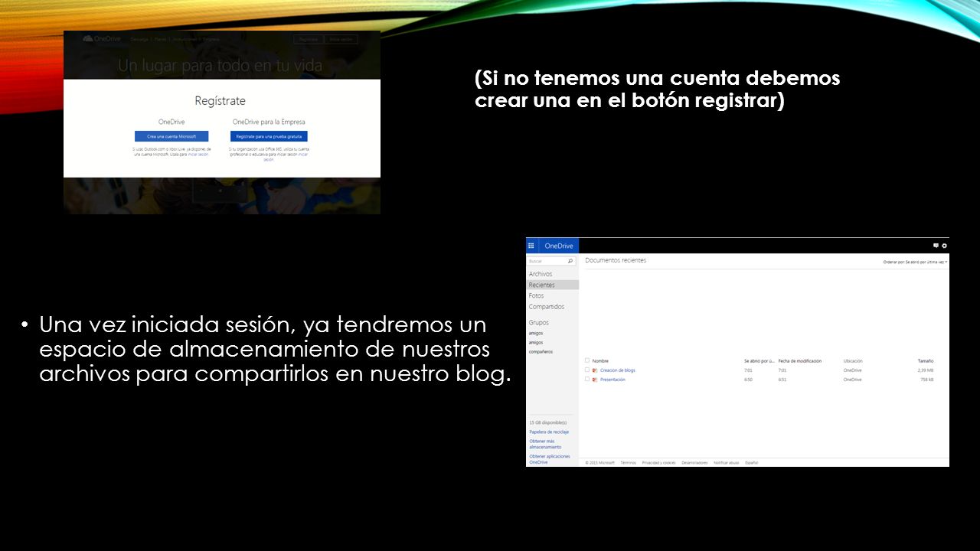Screen dimensions: 980x551
Task: Open the amigos group just above compañeros
Action: click(x=536, y=342)
